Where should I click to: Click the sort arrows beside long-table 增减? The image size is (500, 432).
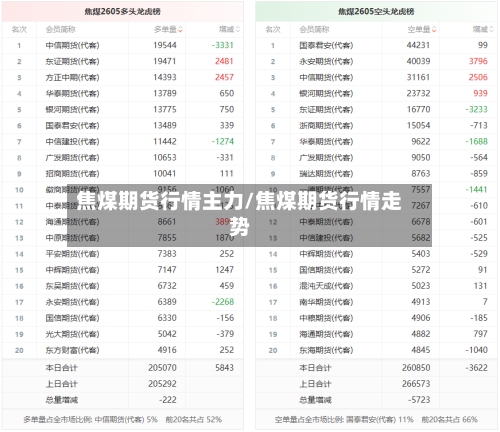[238, 30]
